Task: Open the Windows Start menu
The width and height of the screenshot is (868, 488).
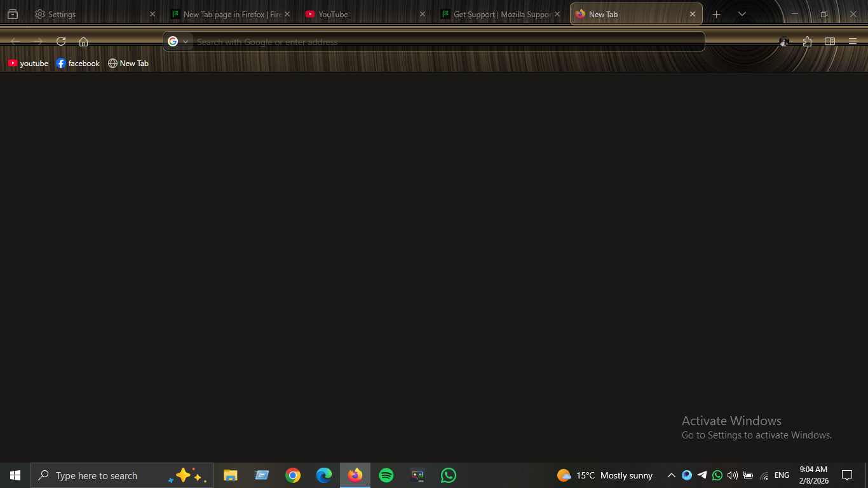Action: pyautogui.click(x=15, y=475)
